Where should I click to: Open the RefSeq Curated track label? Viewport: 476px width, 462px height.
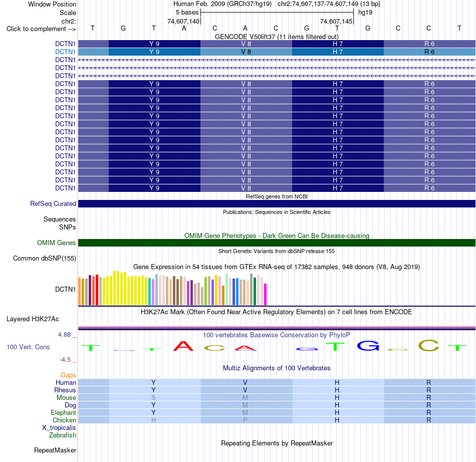[x=53, y=203]
